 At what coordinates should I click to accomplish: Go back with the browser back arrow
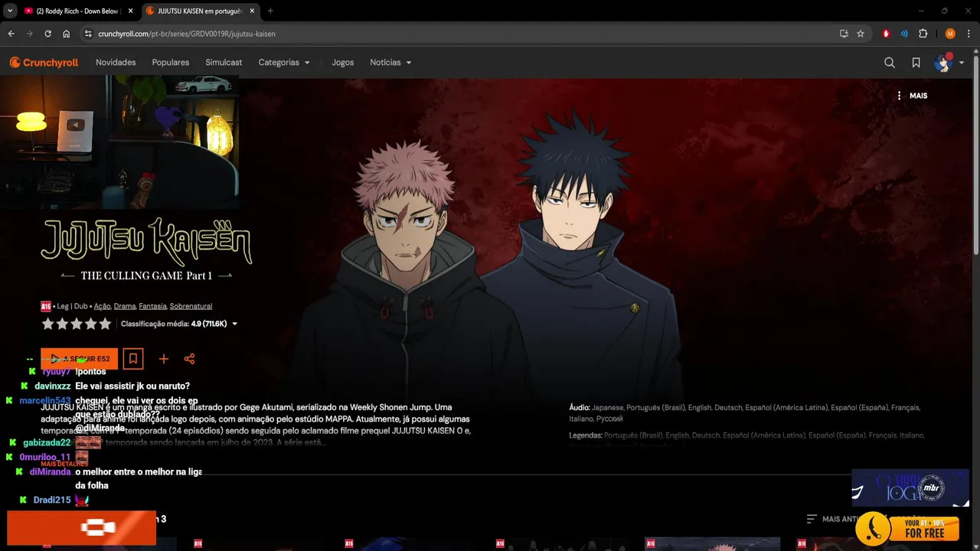pyautogui.click(x=11, y=34)
